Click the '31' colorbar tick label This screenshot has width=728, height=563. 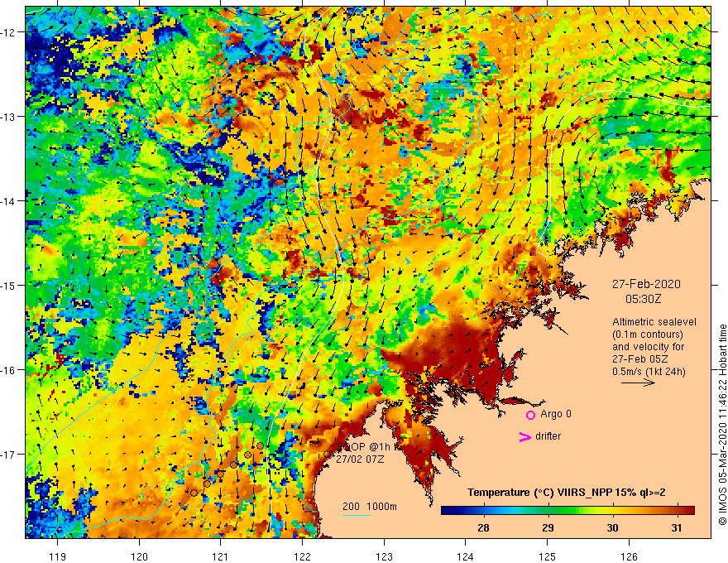click(x=677, y=527)
